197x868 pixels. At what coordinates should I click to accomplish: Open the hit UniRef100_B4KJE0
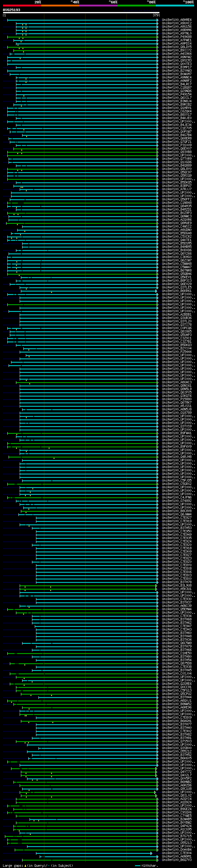(x=176, y=118)
